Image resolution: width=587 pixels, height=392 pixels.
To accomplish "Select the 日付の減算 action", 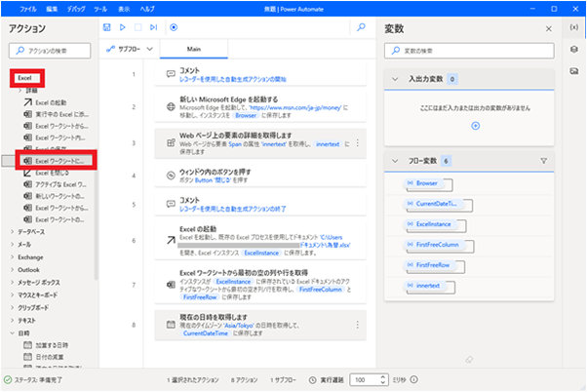I will tap(44, 357).
